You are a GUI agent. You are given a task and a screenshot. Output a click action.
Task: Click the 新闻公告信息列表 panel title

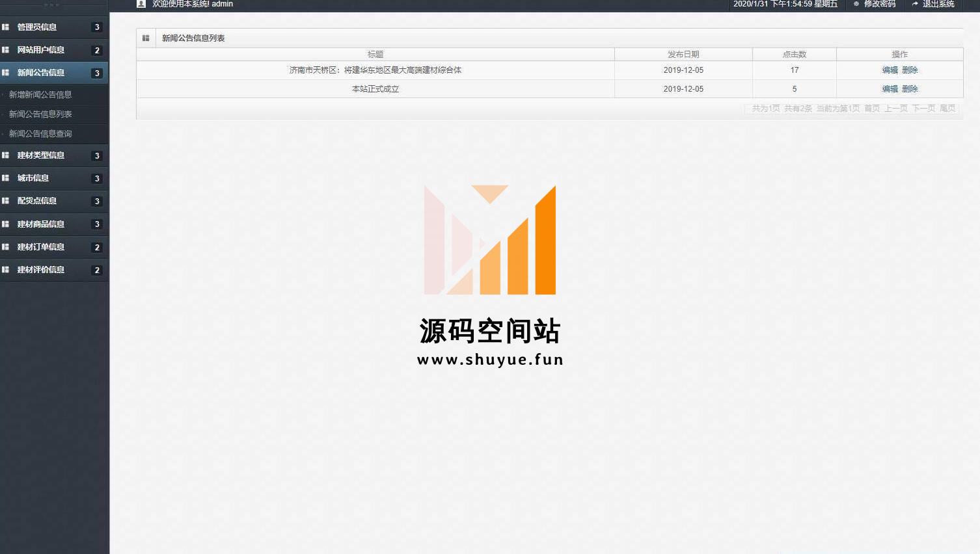coord(193,38)
